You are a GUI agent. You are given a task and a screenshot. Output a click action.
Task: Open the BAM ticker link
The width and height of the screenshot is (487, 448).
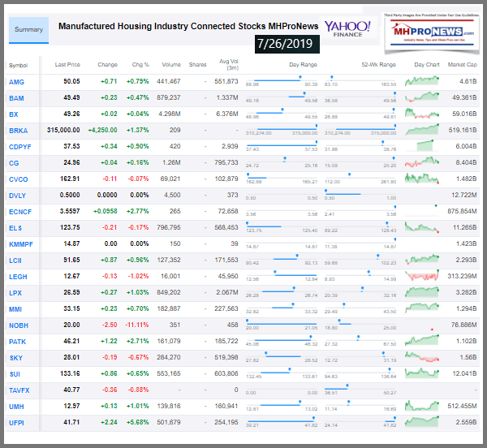pyautogui.click(x=16, y=98)
